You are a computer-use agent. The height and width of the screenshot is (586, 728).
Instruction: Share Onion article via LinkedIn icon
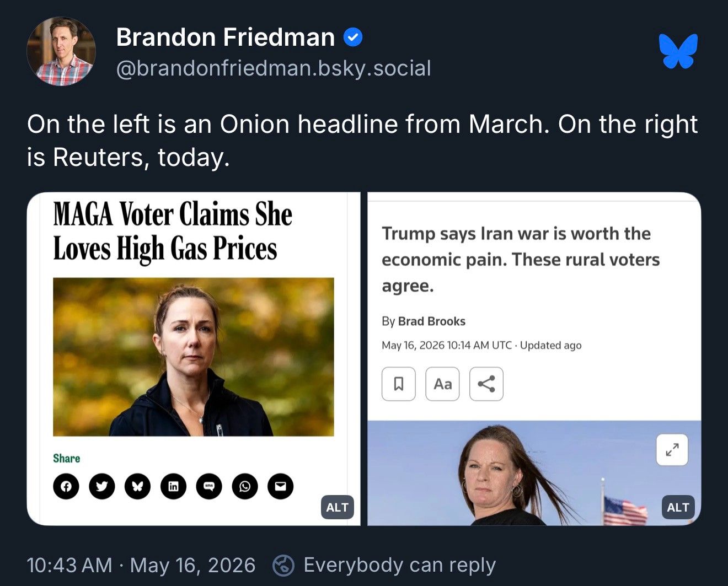[x=173, y=486]
